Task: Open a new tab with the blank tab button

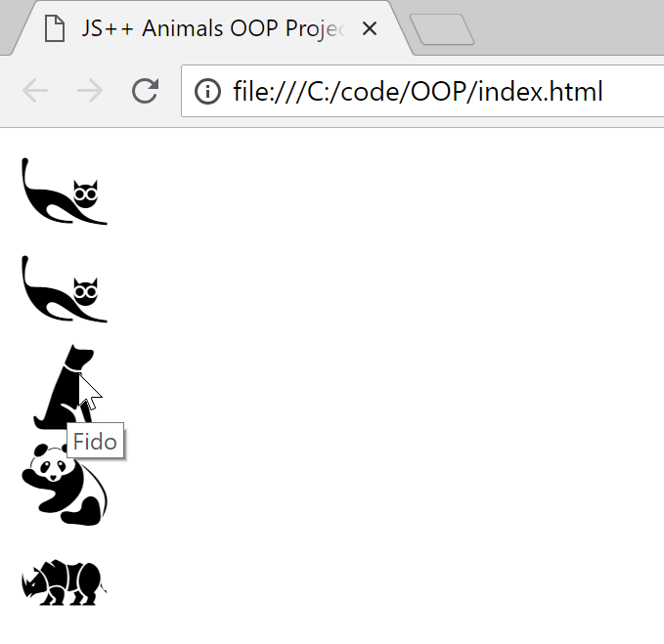Action: tap(442, 29)
